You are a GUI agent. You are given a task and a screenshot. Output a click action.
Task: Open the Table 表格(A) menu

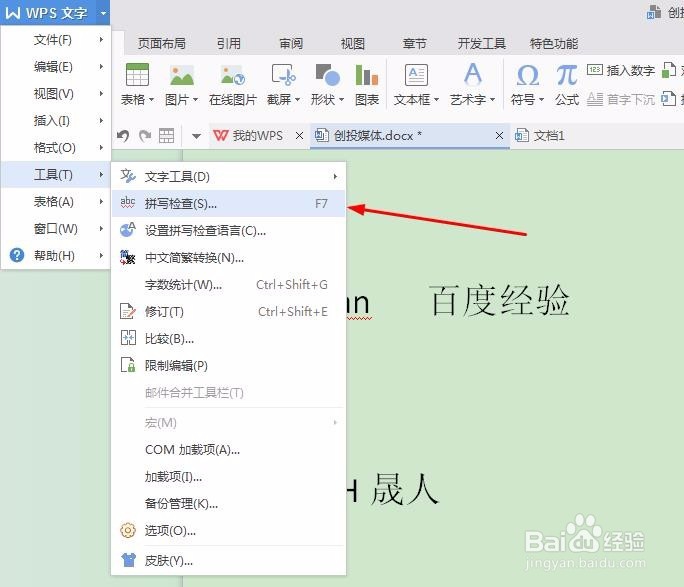(56, 202)
